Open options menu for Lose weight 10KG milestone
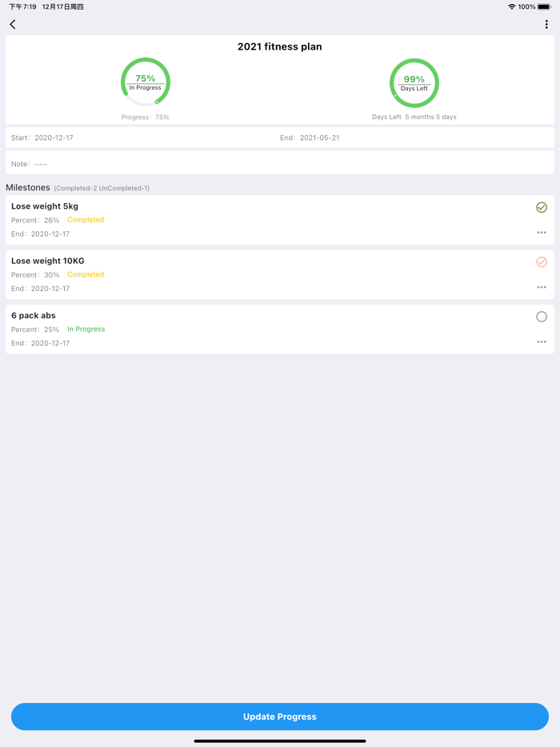 [542, 286]
